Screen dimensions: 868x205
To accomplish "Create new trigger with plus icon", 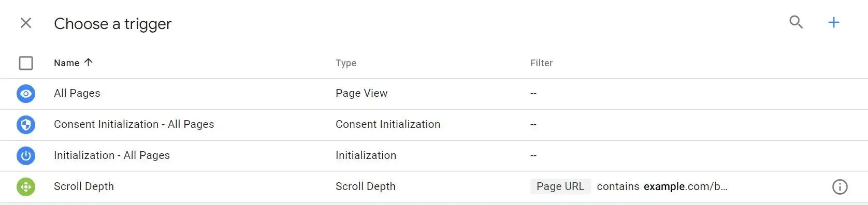I will pos(834,22).
